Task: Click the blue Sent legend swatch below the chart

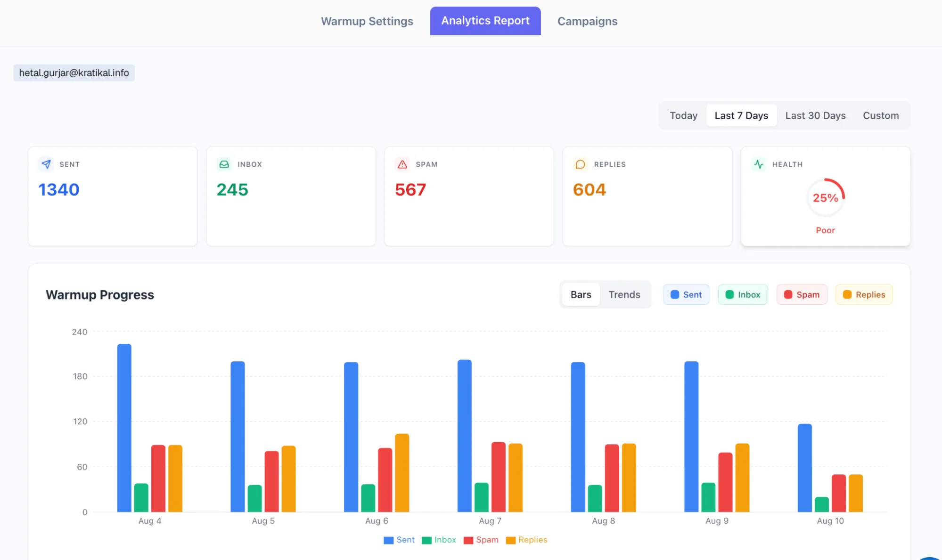Action: pos(388,540)
